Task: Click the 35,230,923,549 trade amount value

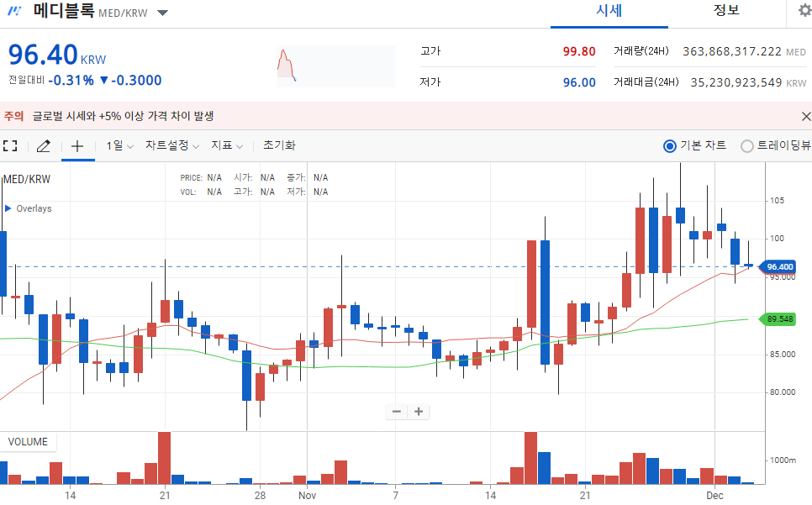Action: 736,83
